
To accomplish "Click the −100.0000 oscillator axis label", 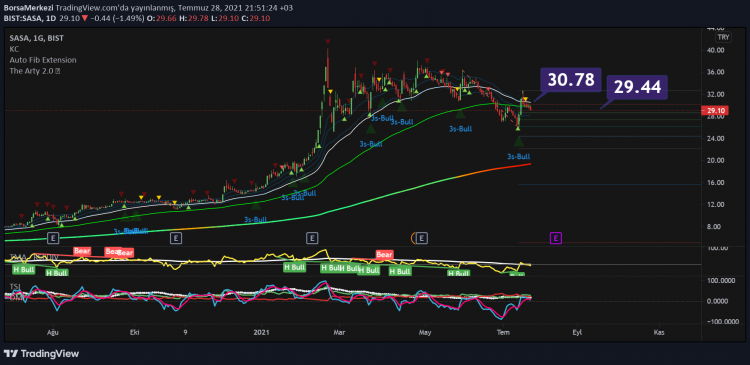I will pyautogui.click(x=724, y=321).
